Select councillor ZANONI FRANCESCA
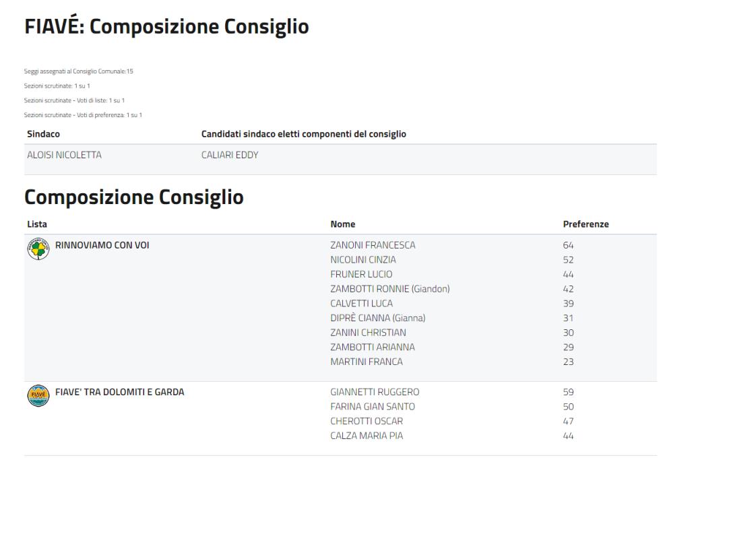This screenshot has height=534, width=756. click(373, 245)
